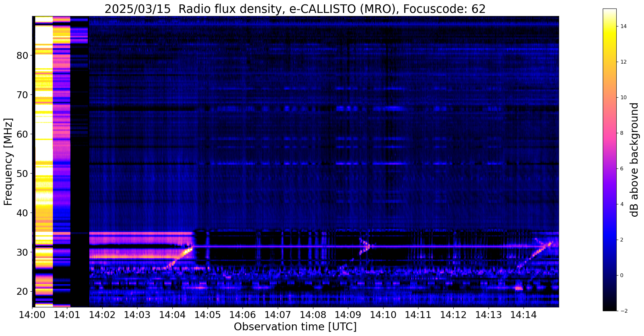Click the 14:04 time tick label
The image size is (644, 336).
(x=172, y=314)
